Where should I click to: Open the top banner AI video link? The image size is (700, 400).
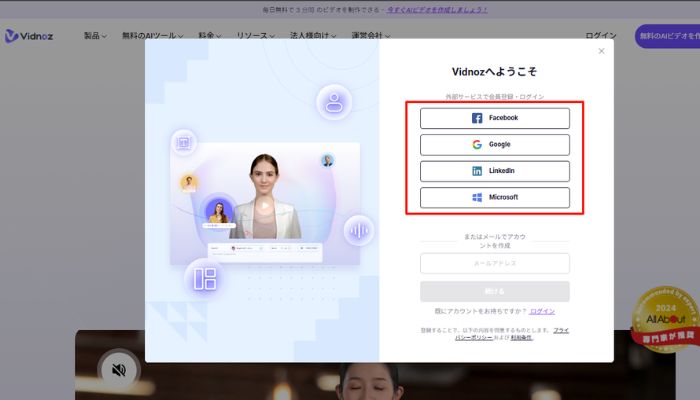pyautogui.click(x=437, y=9)
